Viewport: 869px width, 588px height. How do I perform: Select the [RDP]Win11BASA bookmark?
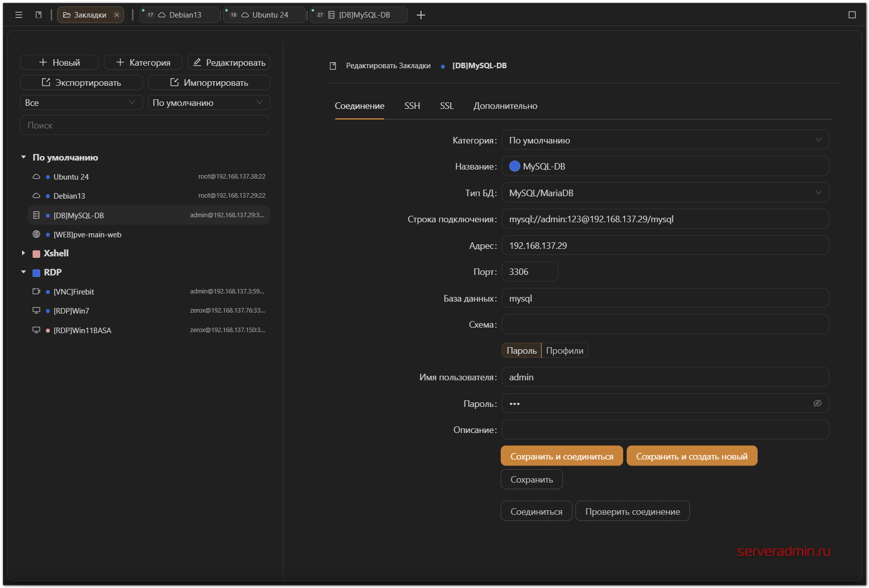[149, 330]
